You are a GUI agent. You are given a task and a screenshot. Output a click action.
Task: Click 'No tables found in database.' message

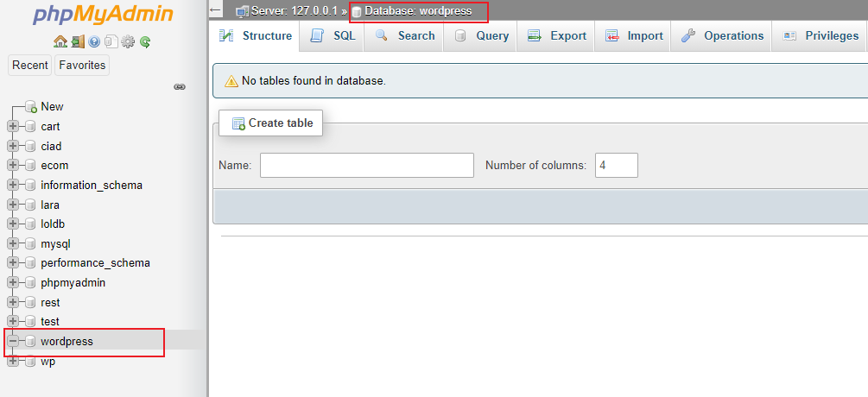coord(314,81)
